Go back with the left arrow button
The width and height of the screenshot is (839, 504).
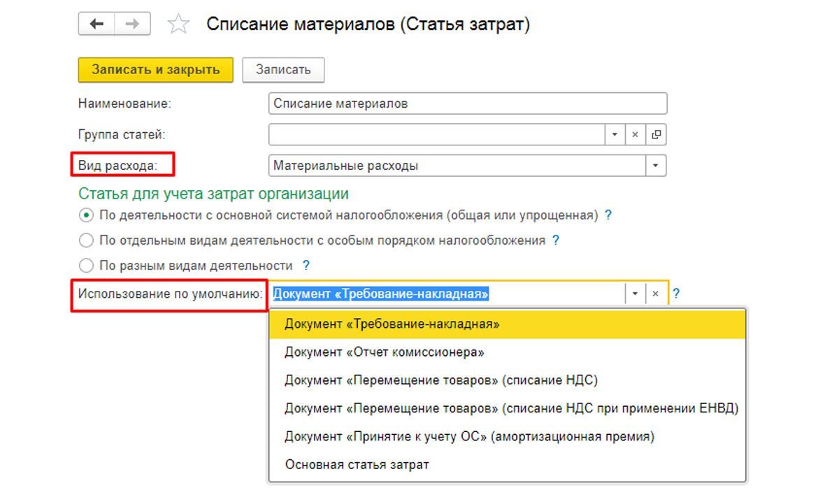[x=96, y=24]
